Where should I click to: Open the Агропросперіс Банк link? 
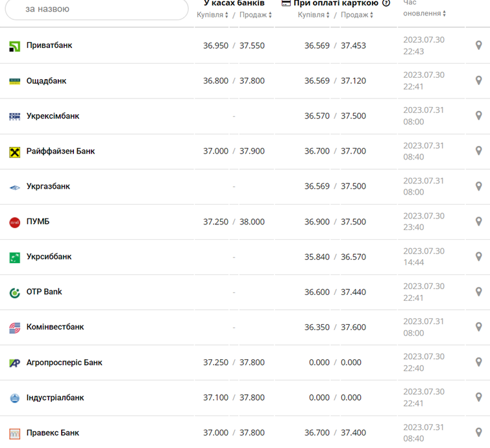coord(64,362)
